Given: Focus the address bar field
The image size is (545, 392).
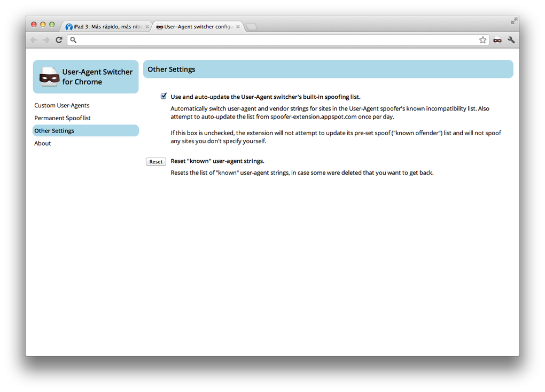Looking at the screenshot, I should coord(278,40).
